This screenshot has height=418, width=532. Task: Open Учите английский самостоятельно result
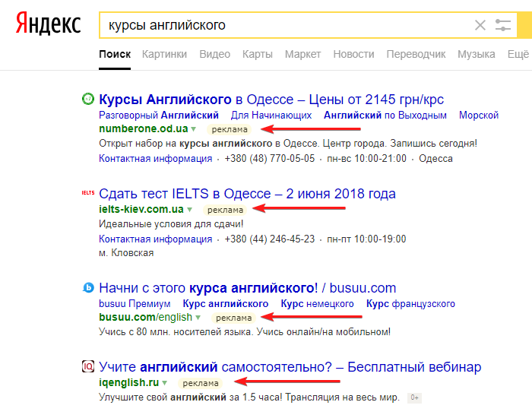pyautogui.click(x=290, y=367)
